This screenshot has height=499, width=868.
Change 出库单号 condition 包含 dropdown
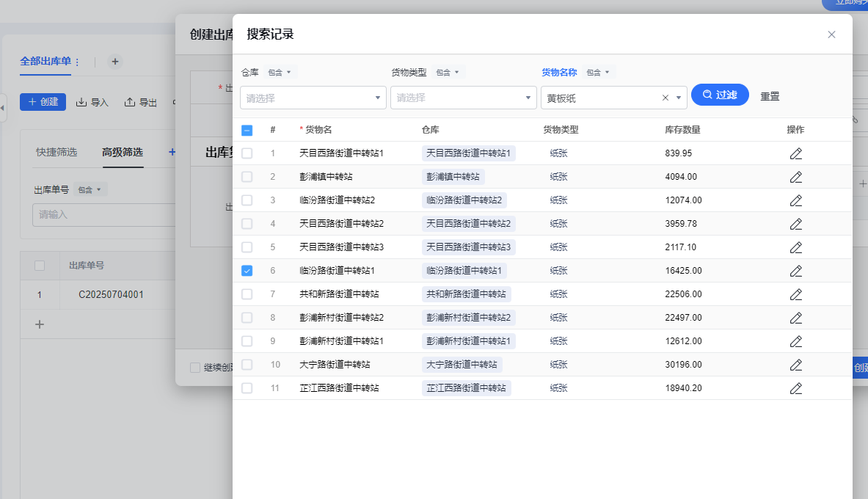pyautogui.click(x=90, y=189)
